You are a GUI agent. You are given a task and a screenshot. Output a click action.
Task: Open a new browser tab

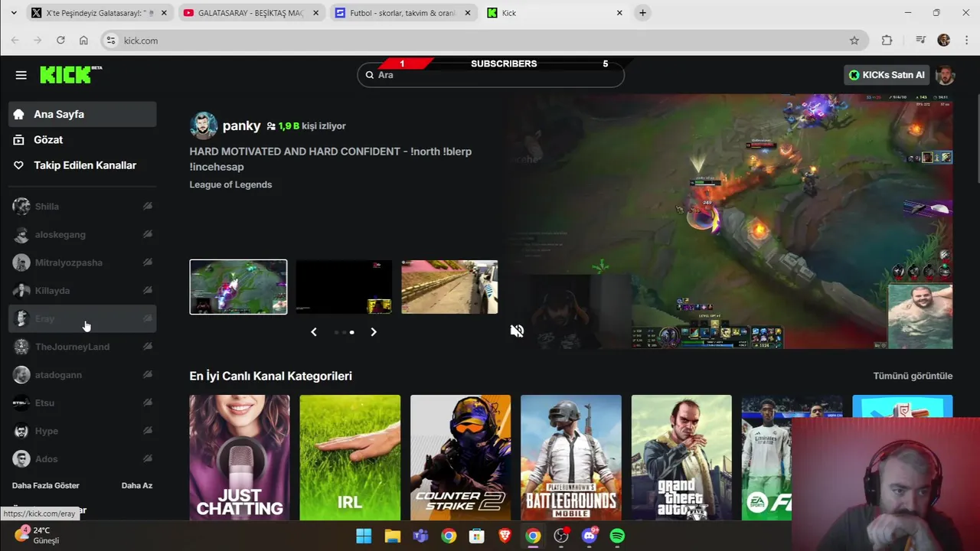642,13
